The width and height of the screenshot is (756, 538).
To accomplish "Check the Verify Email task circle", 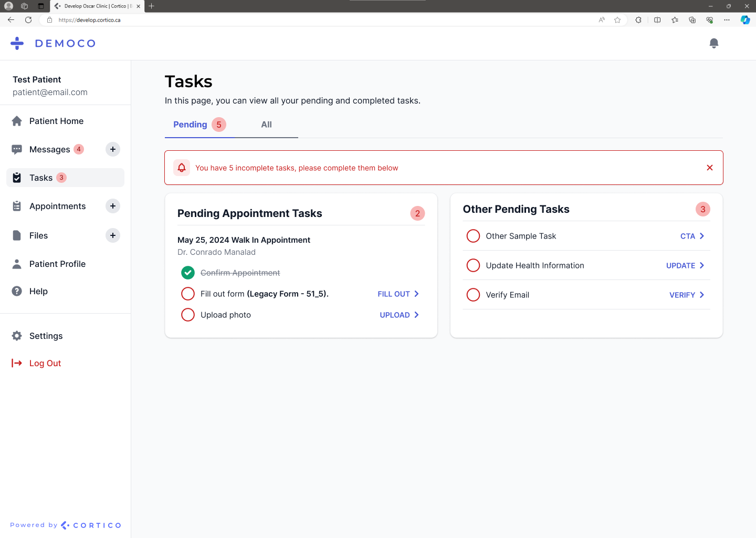I will pyautogui.click(x=473, y=295).
